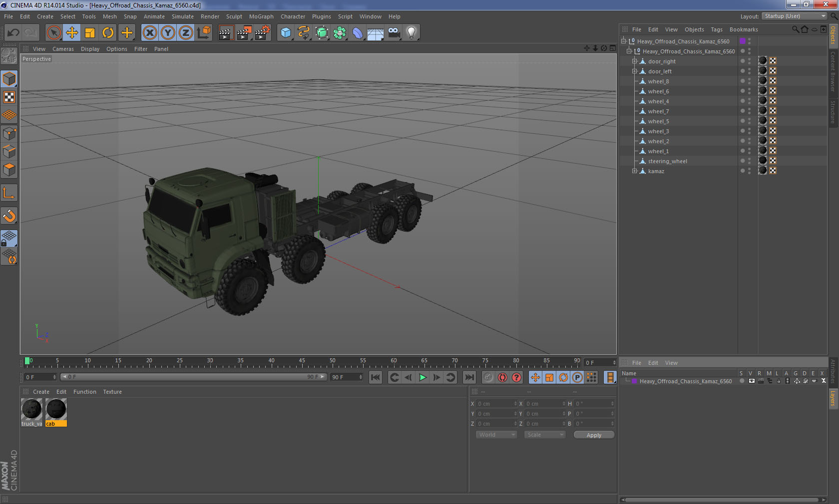
Task: Collapse the root Heavy_Offroad_Chassis_Kamaz_6560 layer object
Action: point(624,41)
